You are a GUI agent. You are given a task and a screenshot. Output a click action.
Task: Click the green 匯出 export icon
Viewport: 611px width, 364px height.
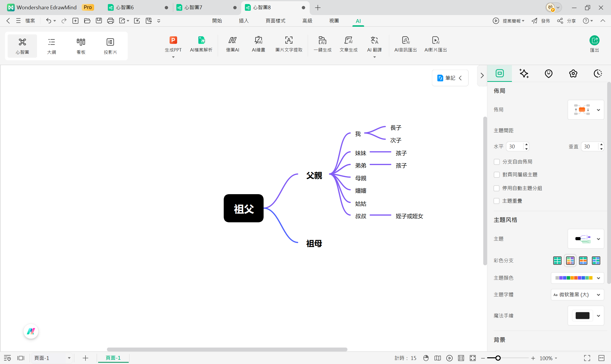coord(594,41)
